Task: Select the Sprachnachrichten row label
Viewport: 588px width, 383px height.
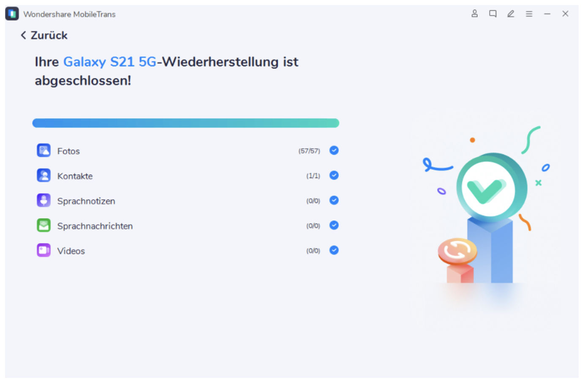Action: 95,226
